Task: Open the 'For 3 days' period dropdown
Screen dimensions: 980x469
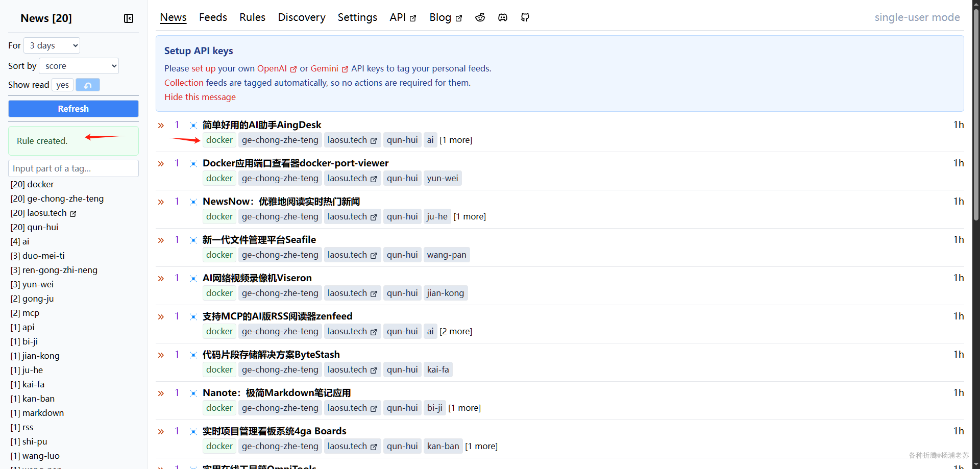Action: 52,45
